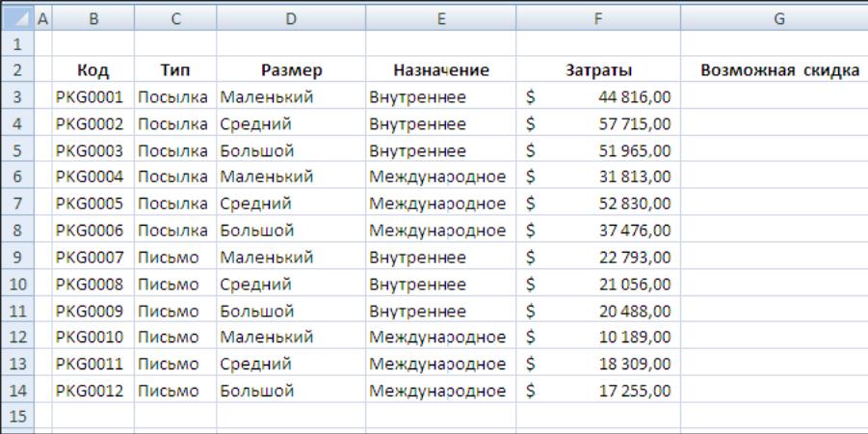Image resolution: width=868 pixels, height=434 pixels.
Task: Click the cost cell 21 056,00
Action: (598, 284)
